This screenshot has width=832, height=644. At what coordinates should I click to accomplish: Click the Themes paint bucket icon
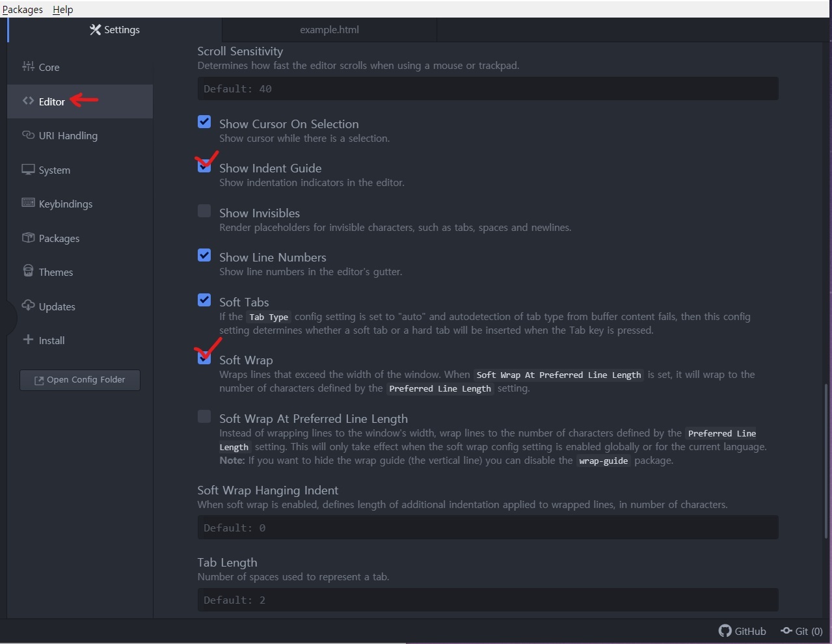(28, 271)
